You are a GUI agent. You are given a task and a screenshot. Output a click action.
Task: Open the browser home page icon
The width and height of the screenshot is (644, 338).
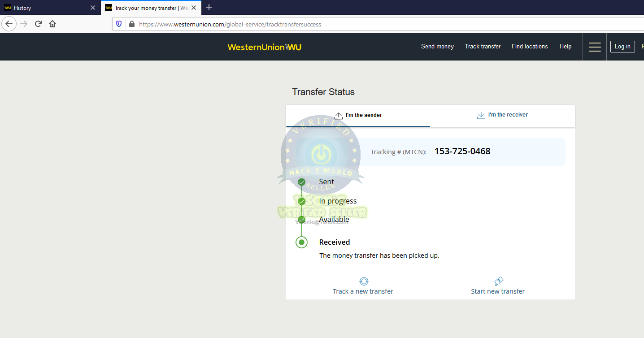[x=52, y=24]
